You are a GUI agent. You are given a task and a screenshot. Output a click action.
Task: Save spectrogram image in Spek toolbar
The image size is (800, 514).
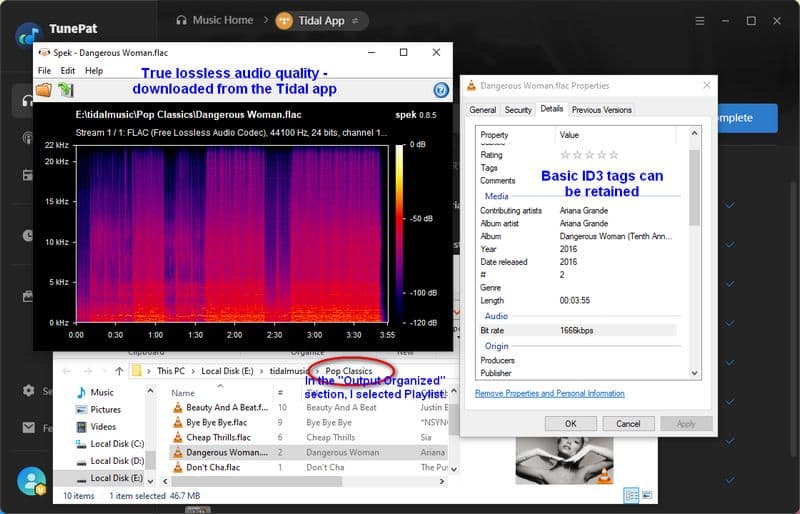(x=66, y=90)
